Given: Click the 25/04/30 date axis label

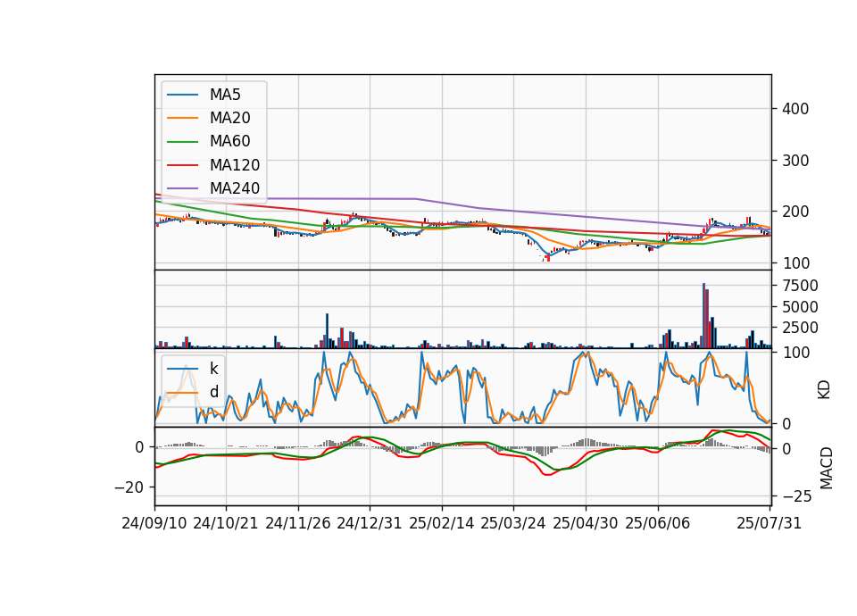Looking at the screenshot, I should coord(586,523).
